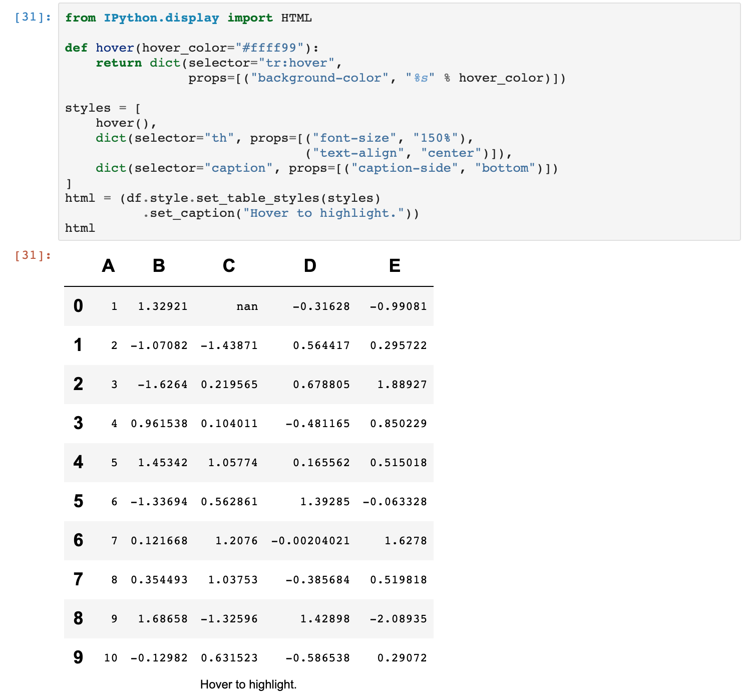743x700 pixels.
Task: Click the set_caption code line
Action: tap(280, 213)
